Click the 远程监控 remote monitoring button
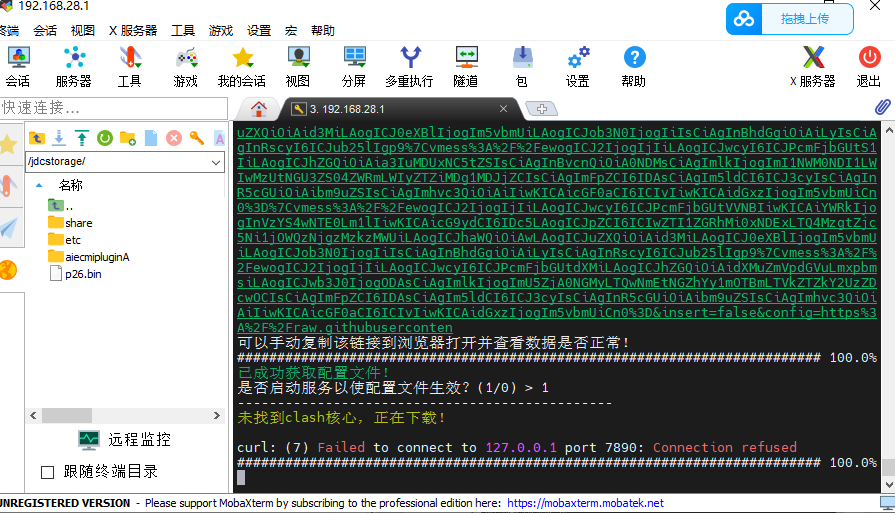Viewport: 895px width, 513px height. click(126, 439)
